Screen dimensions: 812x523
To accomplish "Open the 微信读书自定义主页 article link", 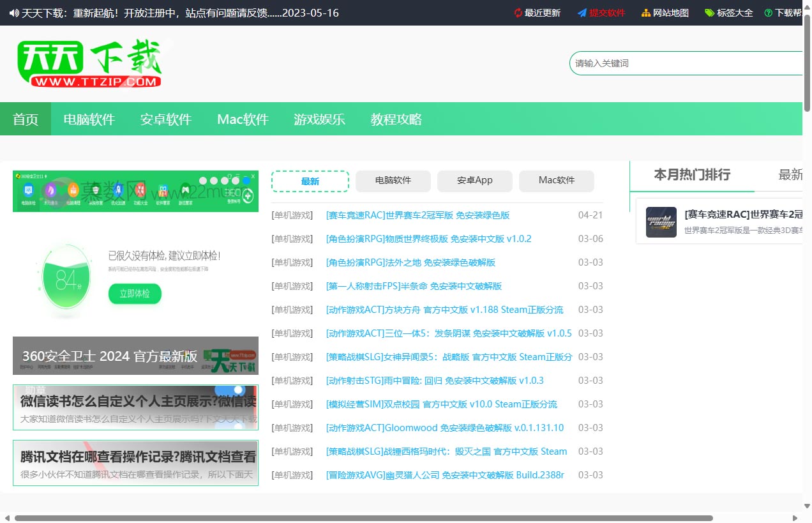I will point(135,400).
